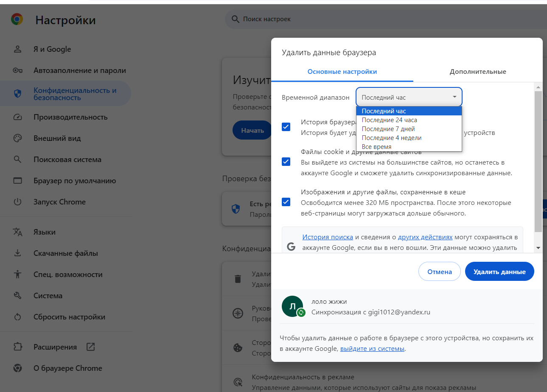
Task: Click the accessibility icon for Спец. возможности
Action: pos(17,274)
